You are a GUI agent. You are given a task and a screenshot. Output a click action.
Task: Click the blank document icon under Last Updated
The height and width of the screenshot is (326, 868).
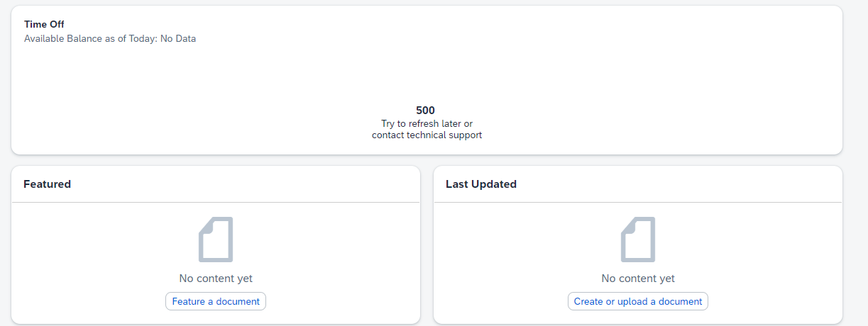coord(638,240)
